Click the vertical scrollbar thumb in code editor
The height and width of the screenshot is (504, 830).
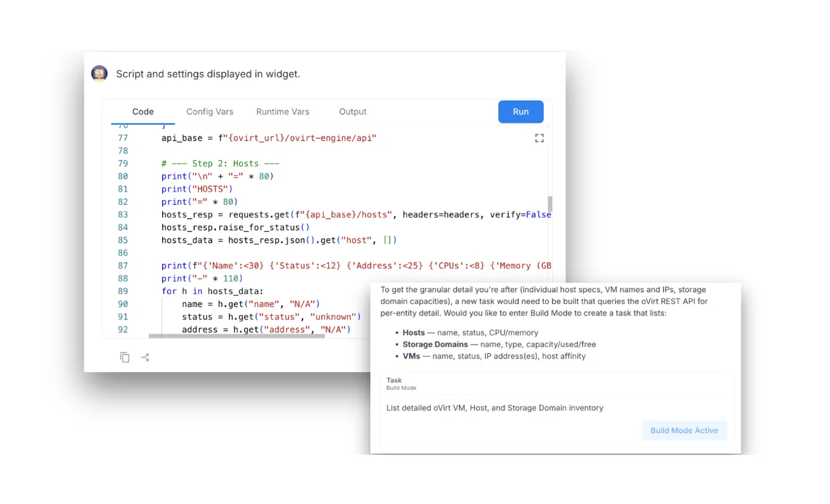point(550,203)
